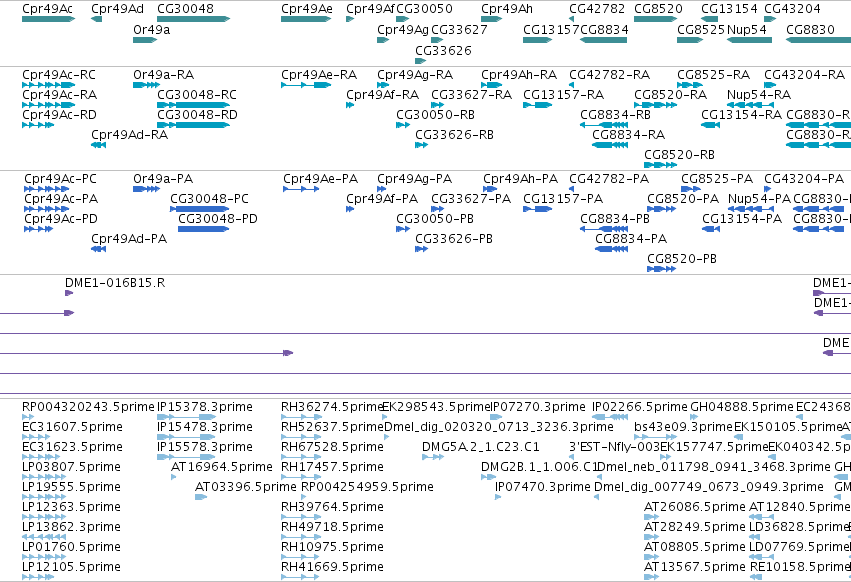The width and height of the screenshot is (851, 582).
Task: Select the CG43204 gene label
Action: [792, 9]
